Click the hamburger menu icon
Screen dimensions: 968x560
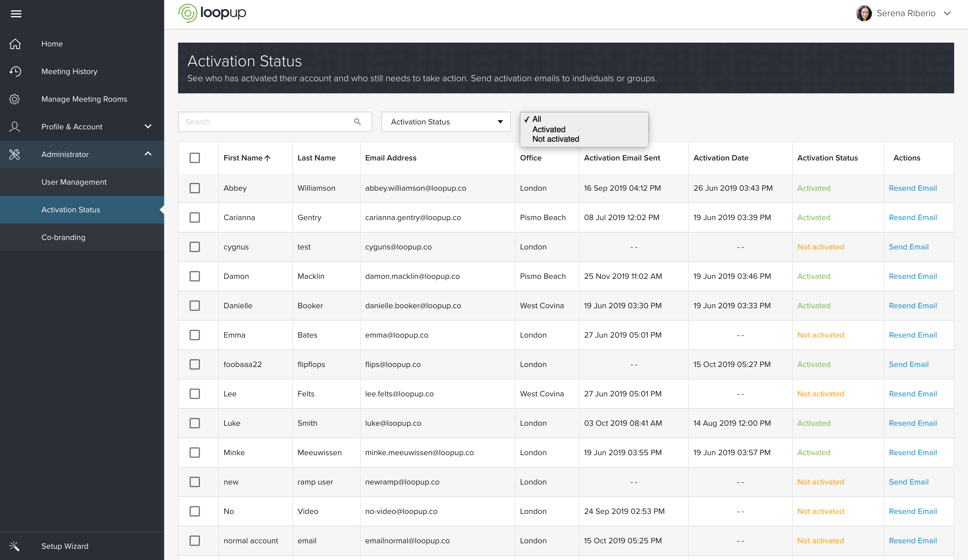[16, 14]
